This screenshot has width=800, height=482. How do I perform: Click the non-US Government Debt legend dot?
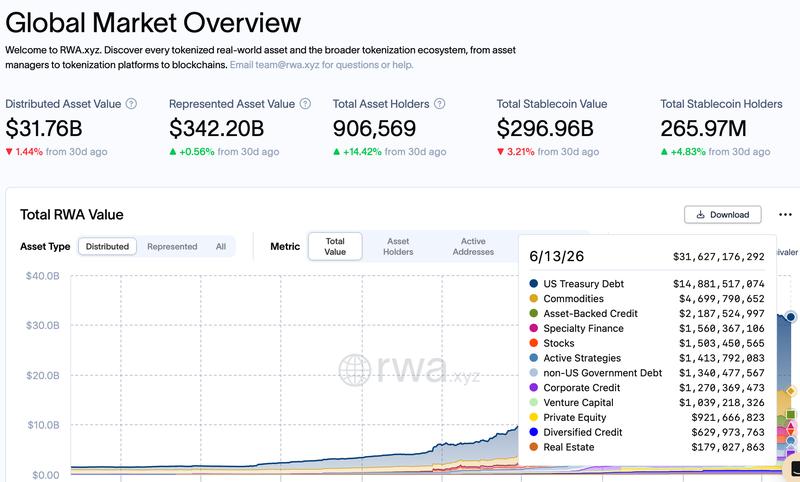click(x=534, y=373)
